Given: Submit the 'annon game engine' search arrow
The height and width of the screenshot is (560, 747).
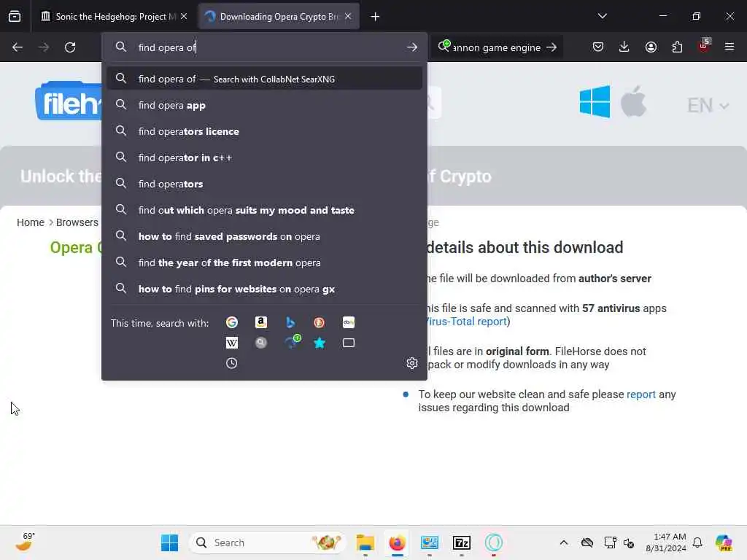Looking at the screenshot, I should point(551,47).
